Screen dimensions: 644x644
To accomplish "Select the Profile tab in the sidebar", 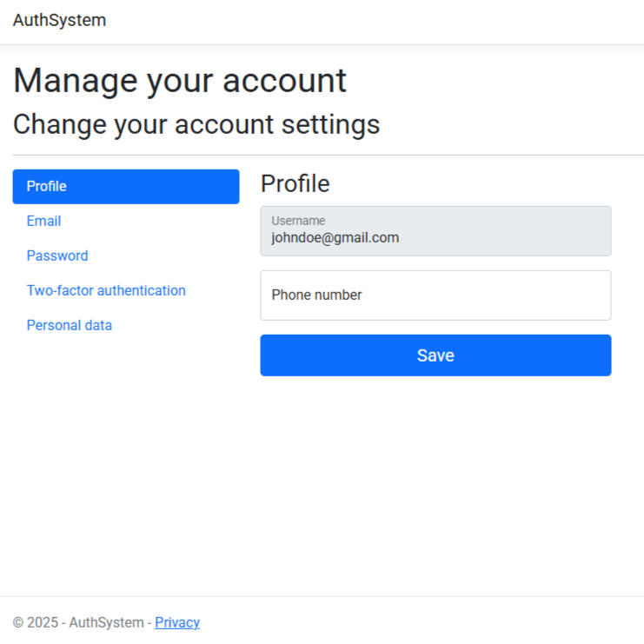I will point(125,187).
